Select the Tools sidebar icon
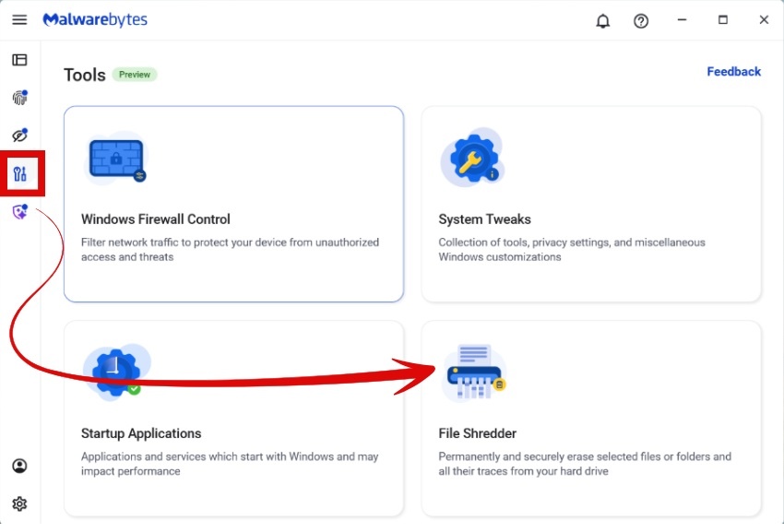Image resolution: width=784 pixels, height=532 pixels. point(20,173)
